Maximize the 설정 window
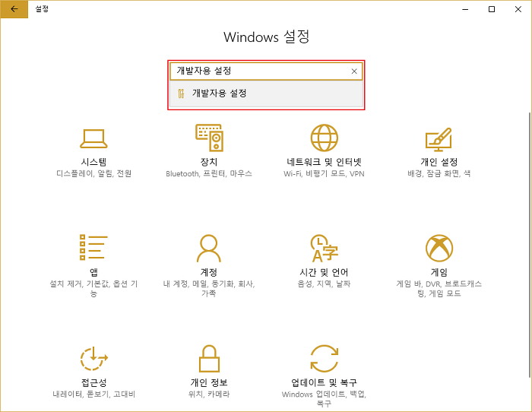 tap(492, 9)
